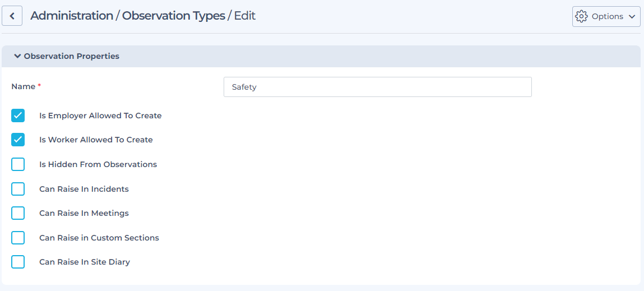Enable Can Raise in Custom Sections checkbox

(18, 238)
